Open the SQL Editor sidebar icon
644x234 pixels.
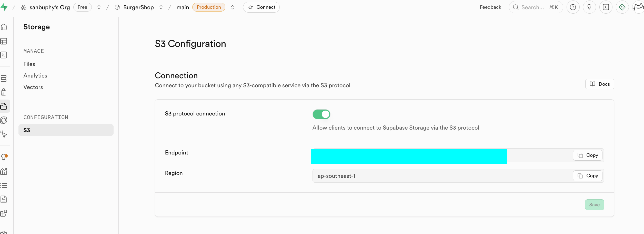click(x=4, y=55)
